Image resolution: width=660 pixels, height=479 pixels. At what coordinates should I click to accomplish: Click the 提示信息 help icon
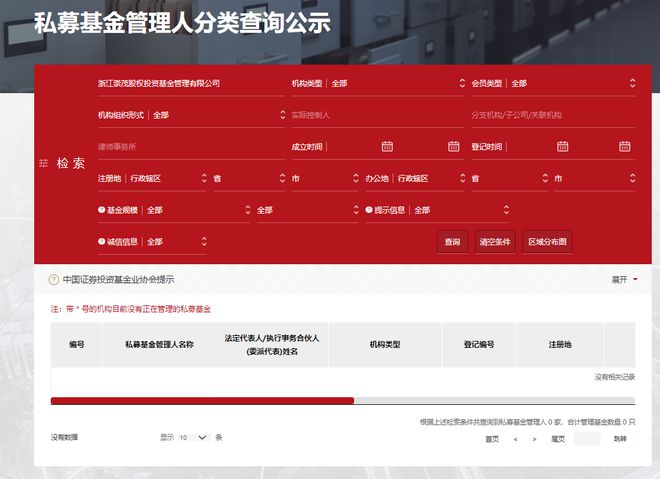point(369,210)
